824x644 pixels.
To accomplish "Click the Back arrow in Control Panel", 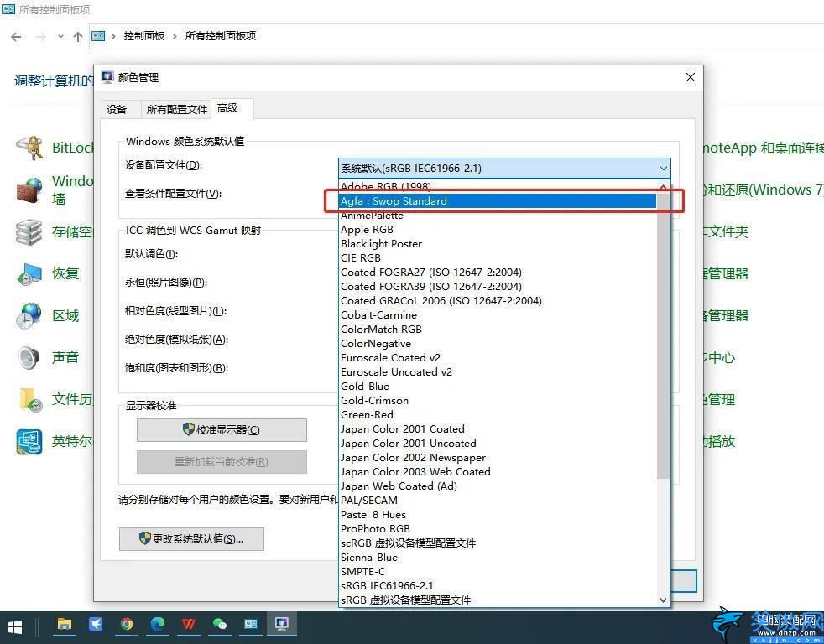I will [16, 37].
